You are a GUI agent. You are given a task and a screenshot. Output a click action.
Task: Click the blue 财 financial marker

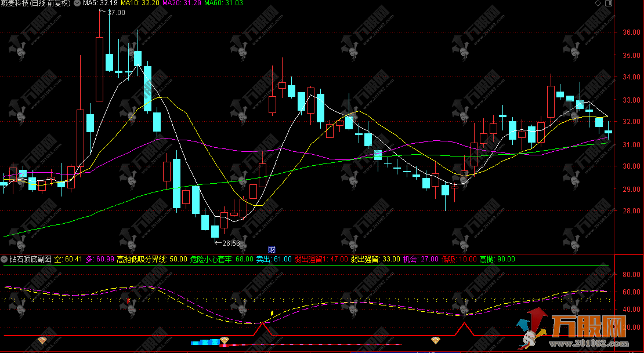click(271, 250)
